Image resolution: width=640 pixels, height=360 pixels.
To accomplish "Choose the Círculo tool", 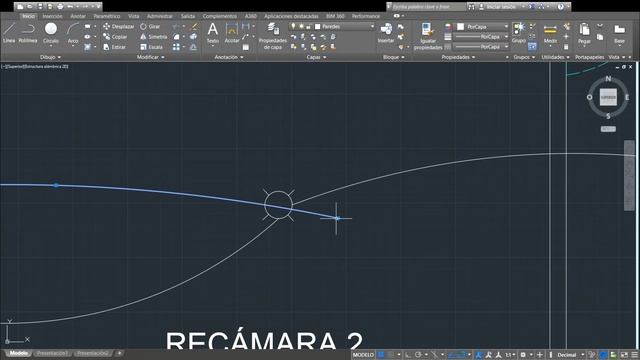I will [x=51, y=33].
